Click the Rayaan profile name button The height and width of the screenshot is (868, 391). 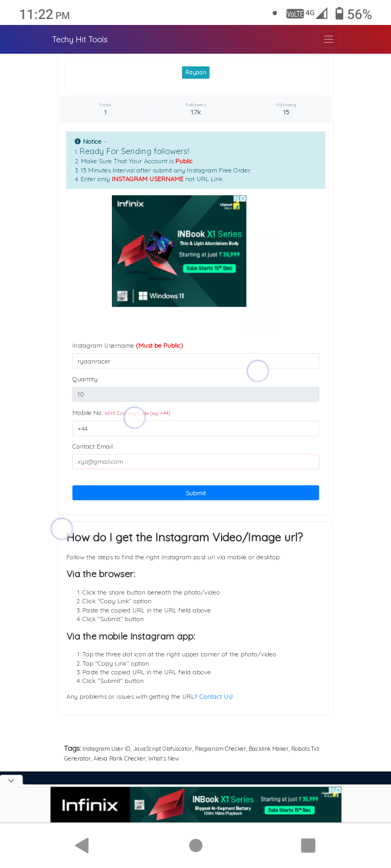pos(195,72)
